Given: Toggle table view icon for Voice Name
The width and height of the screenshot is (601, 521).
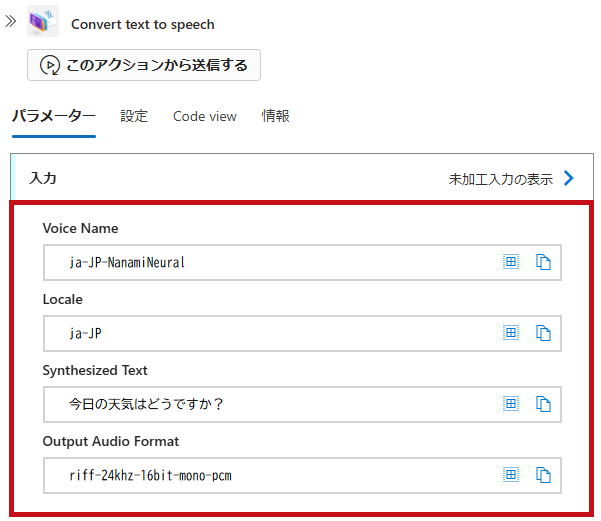Looking at the screenshot, I should coord(511,262).
